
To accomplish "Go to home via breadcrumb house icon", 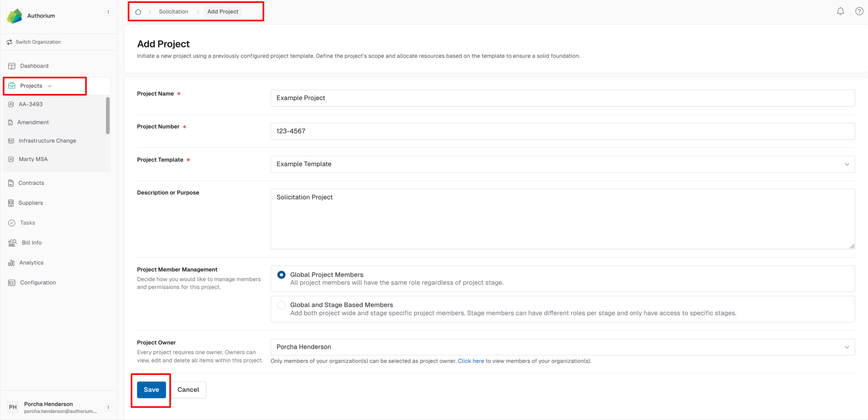I will (x=138, y=12).
